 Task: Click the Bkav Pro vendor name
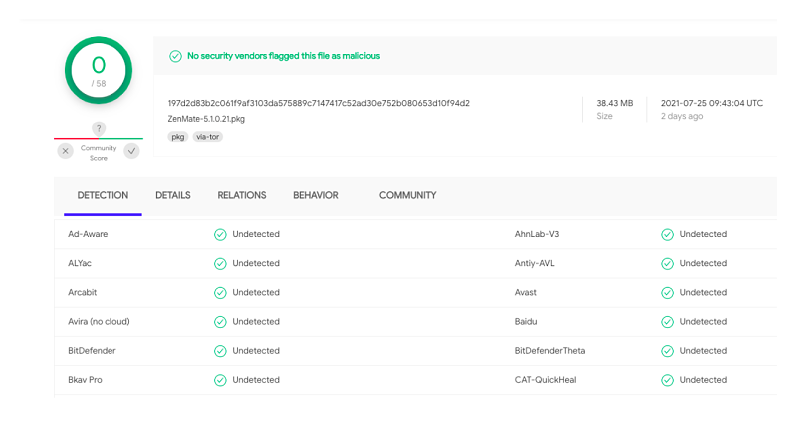pos(85,380)
